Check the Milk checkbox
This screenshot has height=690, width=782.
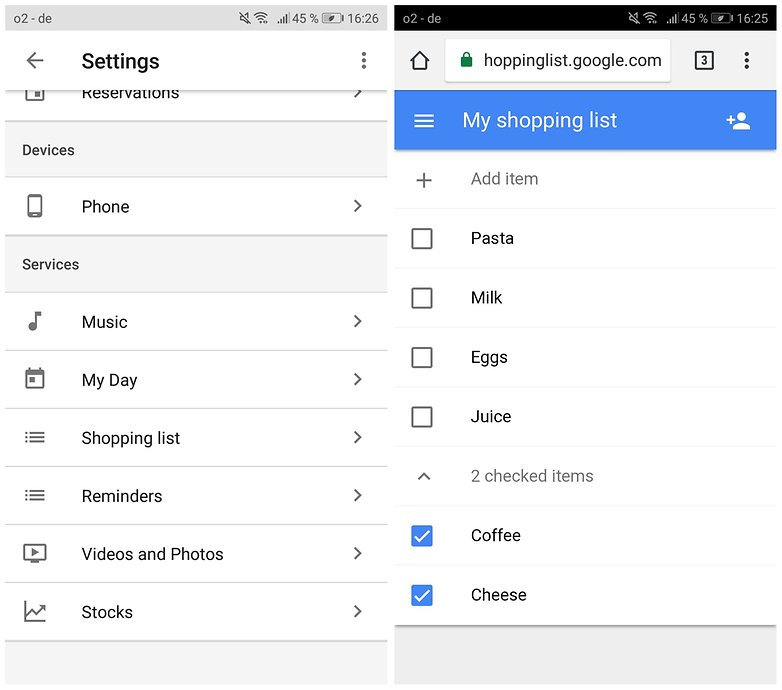pyautogui.click(x=422, y=298)
